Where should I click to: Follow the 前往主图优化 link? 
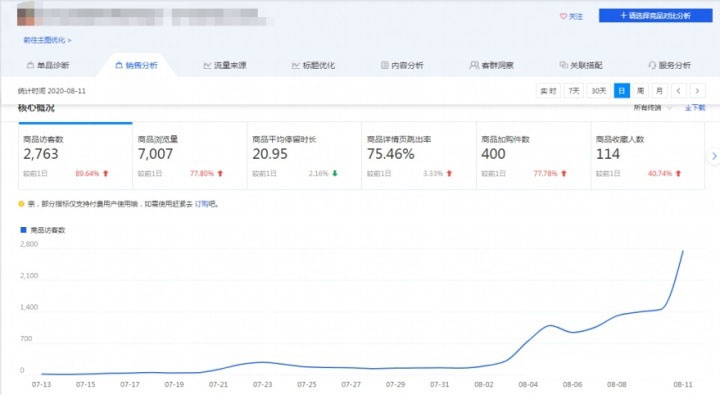(x=47, y=40)
